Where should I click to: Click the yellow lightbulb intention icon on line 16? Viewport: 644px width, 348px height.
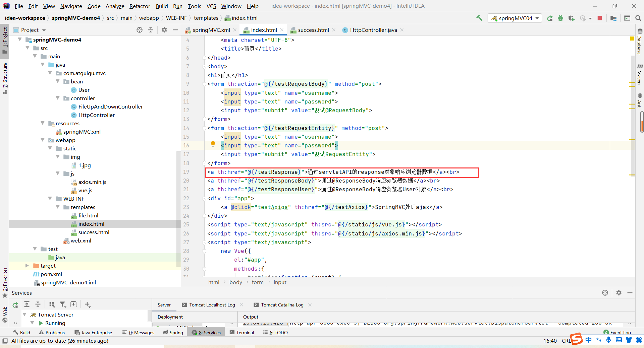coord(213,144)
